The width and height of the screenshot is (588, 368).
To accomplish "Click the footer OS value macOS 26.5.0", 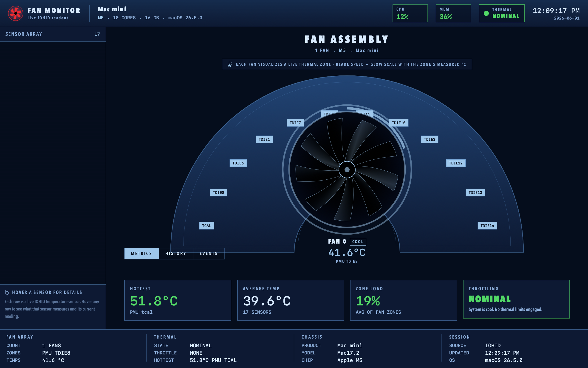I will tap(504, 360).
